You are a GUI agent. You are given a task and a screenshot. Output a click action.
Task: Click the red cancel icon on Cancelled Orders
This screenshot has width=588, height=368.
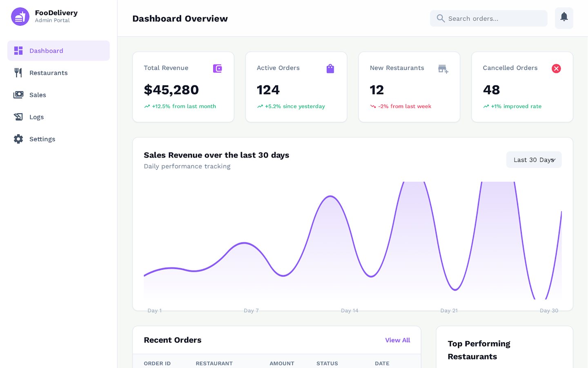coord(556,69)
